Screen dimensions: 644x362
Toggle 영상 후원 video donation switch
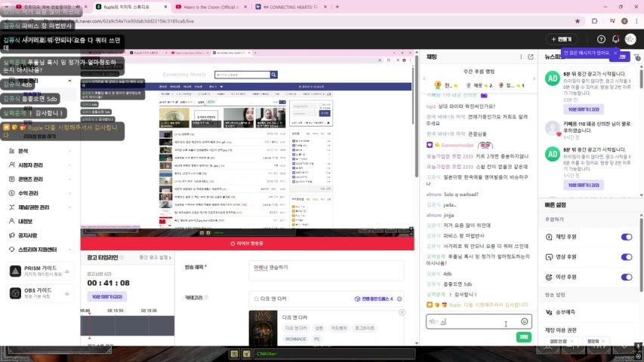[x=627, y=257]
